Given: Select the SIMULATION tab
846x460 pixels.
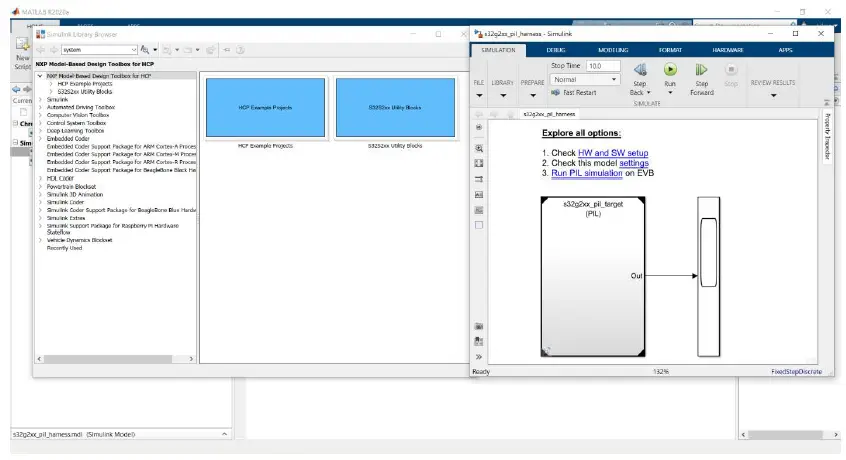Looking at the screenshot, I should pos(498,50).
